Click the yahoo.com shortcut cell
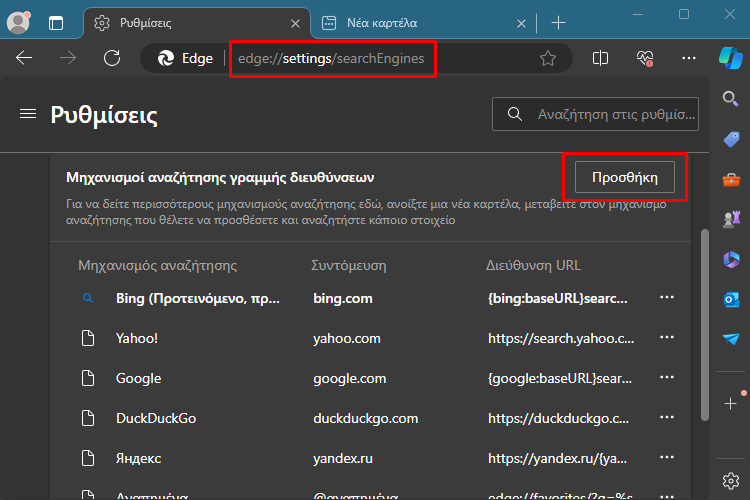 click(347, 338)
